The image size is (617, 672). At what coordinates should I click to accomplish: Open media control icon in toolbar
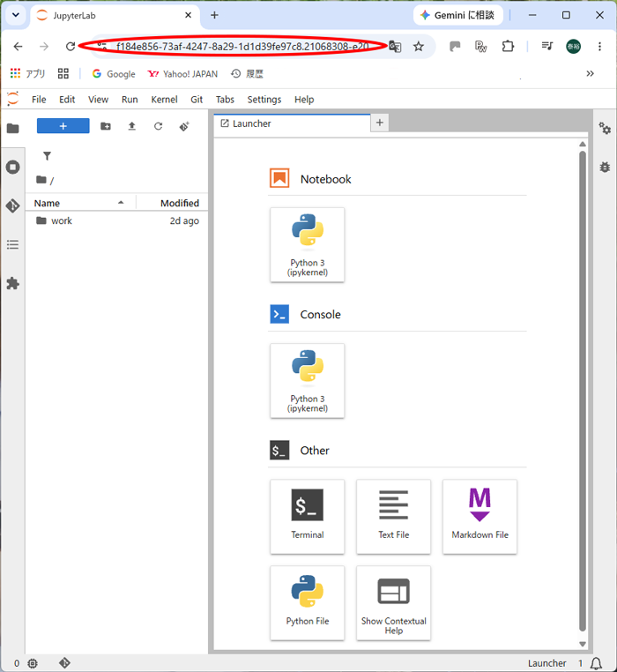pyautogui.click(x=547, y=46)
